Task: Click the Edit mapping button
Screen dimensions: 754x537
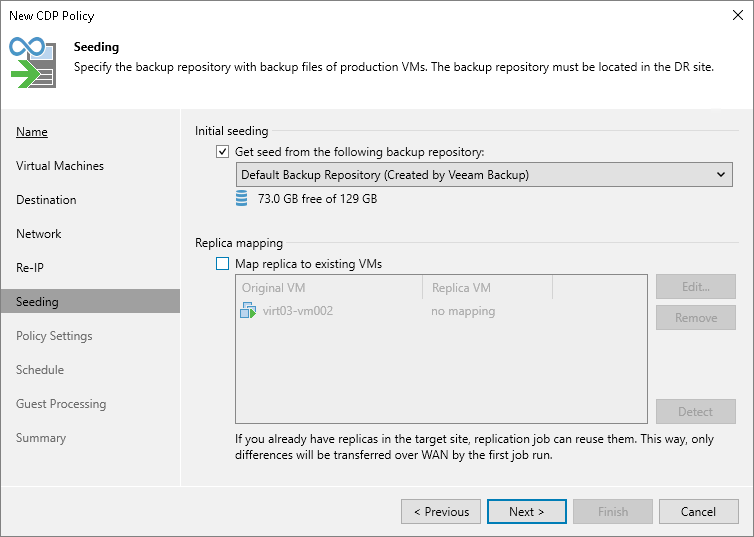Action: 696,287
